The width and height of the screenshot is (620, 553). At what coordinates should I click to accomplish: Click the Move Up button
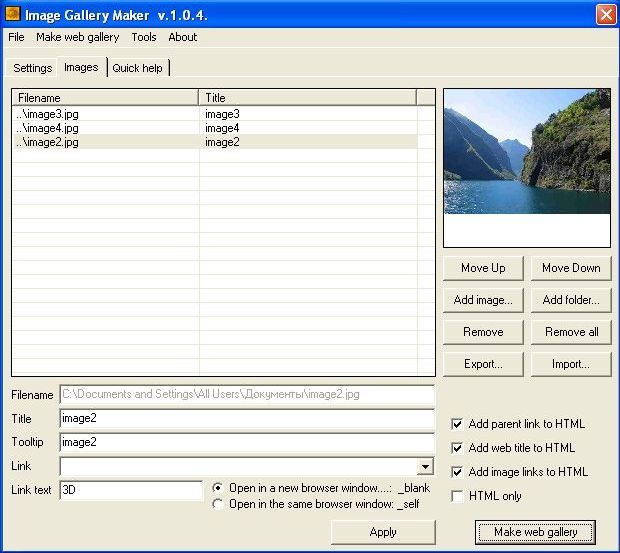pos(483,268)
